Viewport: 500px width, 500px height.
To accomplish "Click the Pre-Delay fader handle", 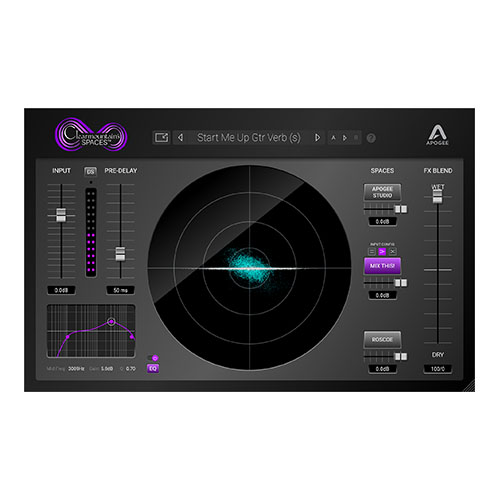I will [x=120, y=254].
